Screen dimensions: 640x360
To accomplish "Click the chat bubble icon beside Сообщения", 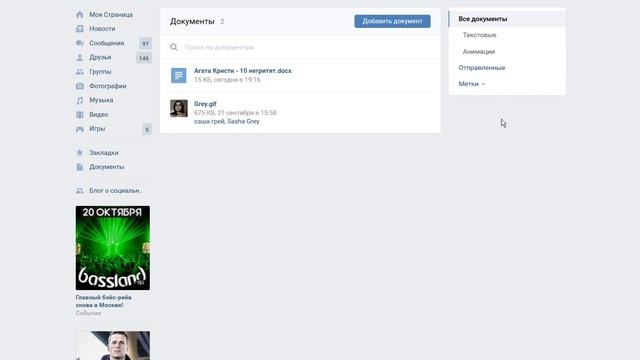I will point(80,43).
